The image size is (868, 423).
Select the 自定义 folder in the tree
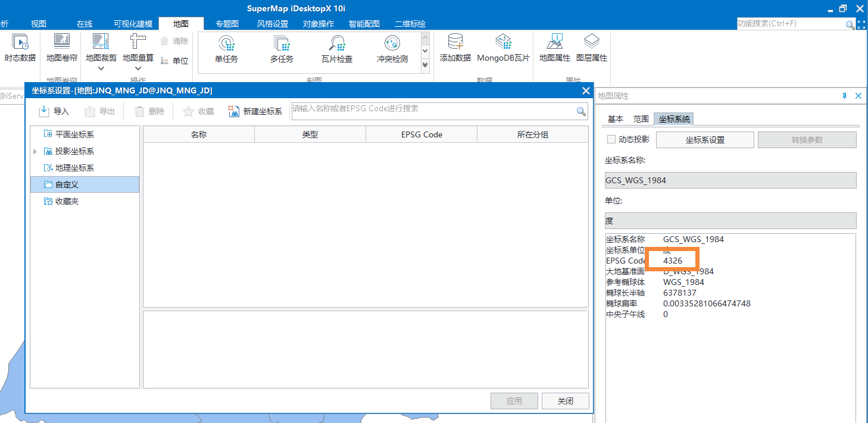click(x=85, y=184)
